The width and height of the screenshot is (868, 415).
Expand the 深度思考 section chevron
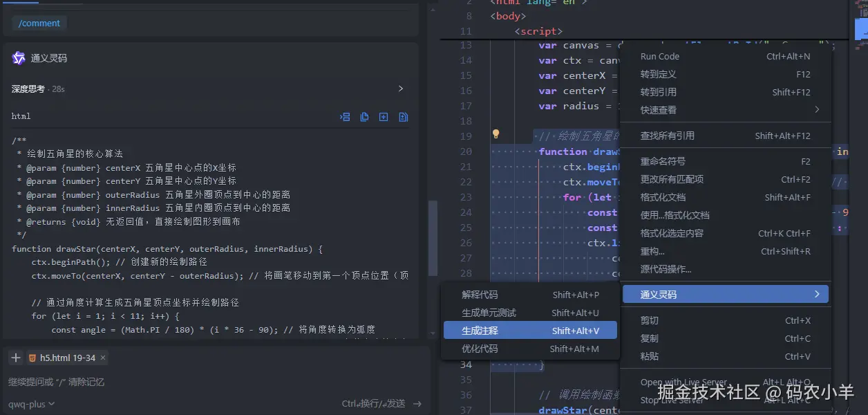point(401,89)
